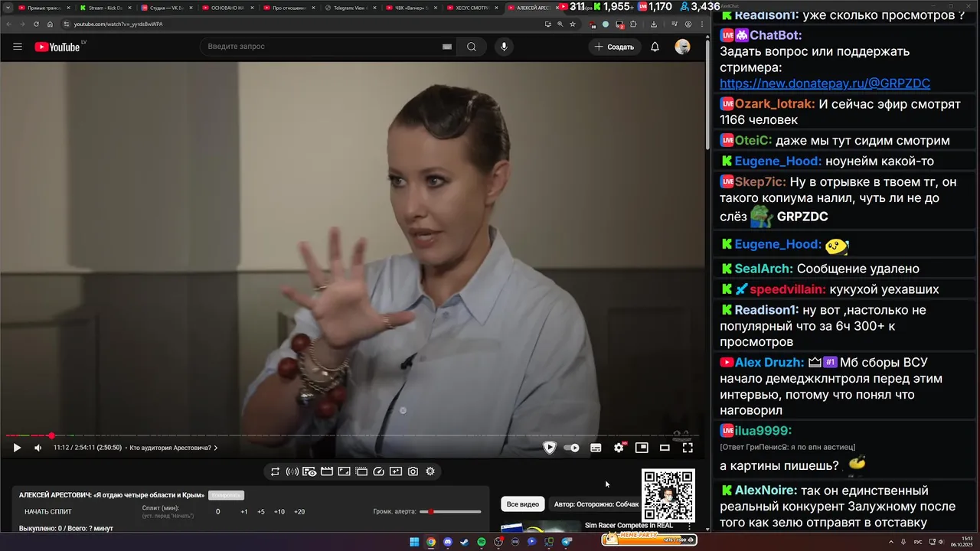Reload the browser page
Screen dimensions: 980x551
36,24
